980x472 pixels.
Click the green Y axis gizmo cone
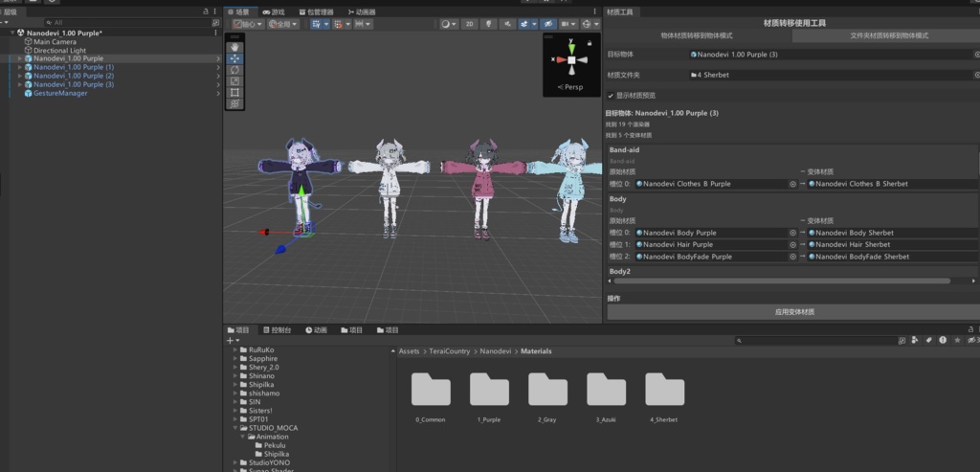click(x=571, y=48)
